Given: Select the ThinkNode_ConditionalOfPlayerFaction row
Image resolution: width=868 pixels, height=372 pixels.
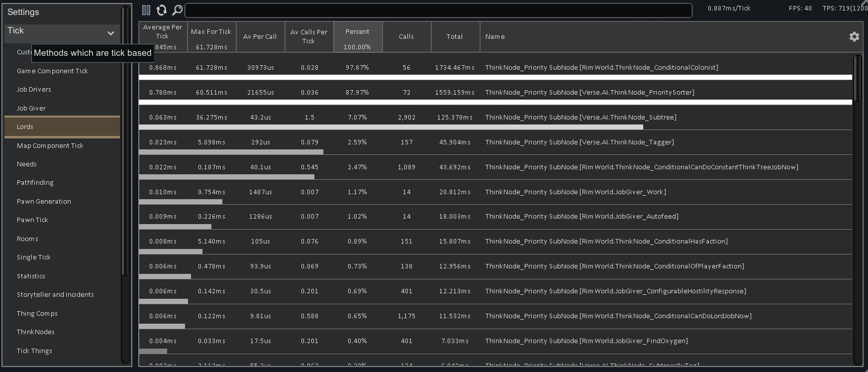Looking at the screenshot, I should click(x=495, y=266).
